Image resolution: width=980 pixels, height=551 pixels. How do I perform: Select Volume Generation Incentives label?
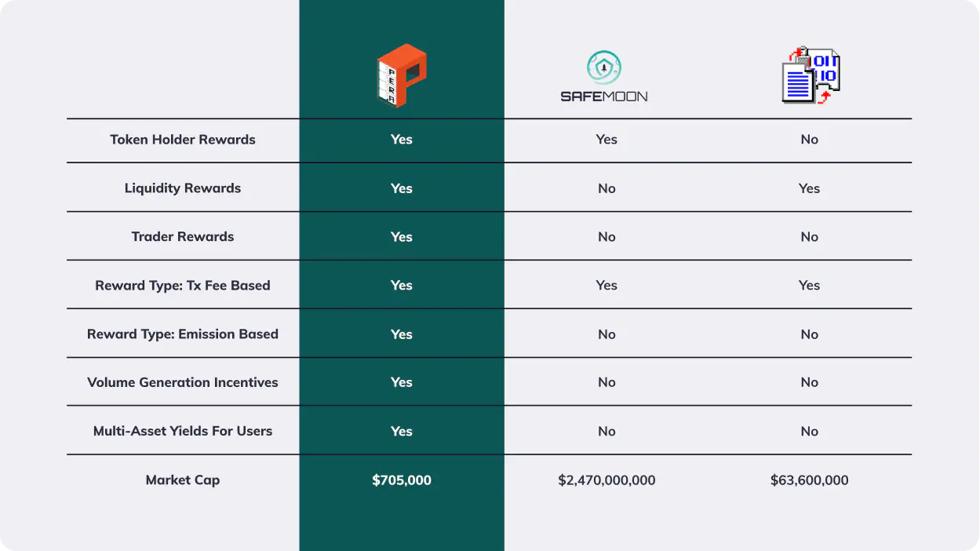click(183, 383)
